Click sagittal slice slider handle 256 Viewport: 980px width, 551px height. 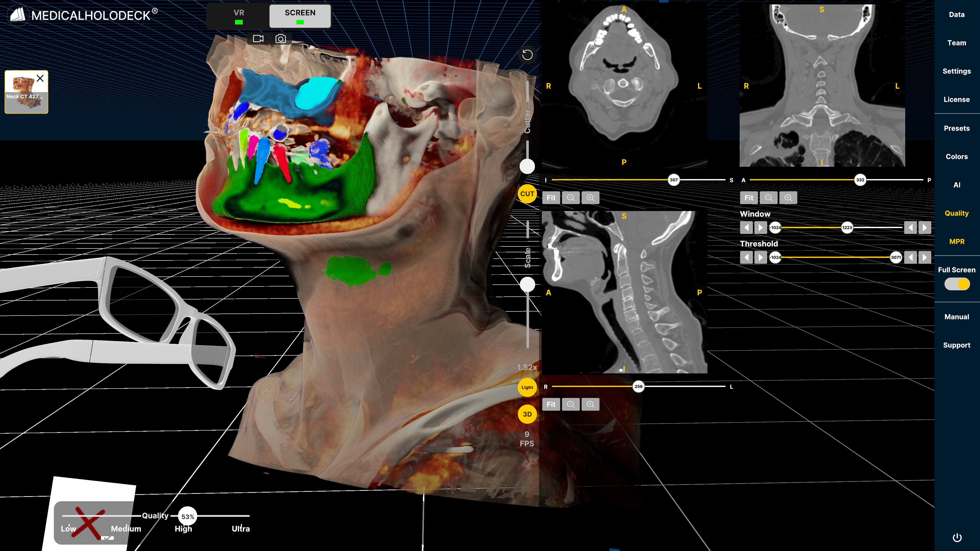pos(638,386)
